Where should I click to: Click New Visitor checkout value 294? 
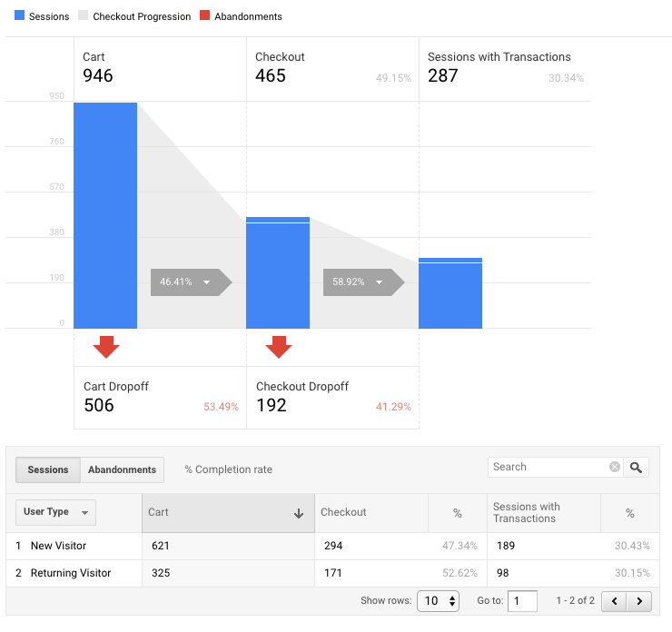point(333,546)
